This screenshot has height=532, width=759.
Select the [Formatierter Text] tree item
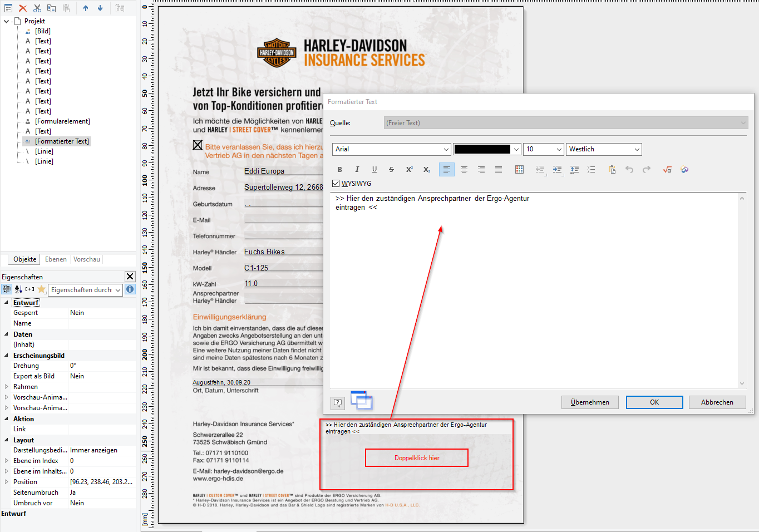click(x=62, y=141)
